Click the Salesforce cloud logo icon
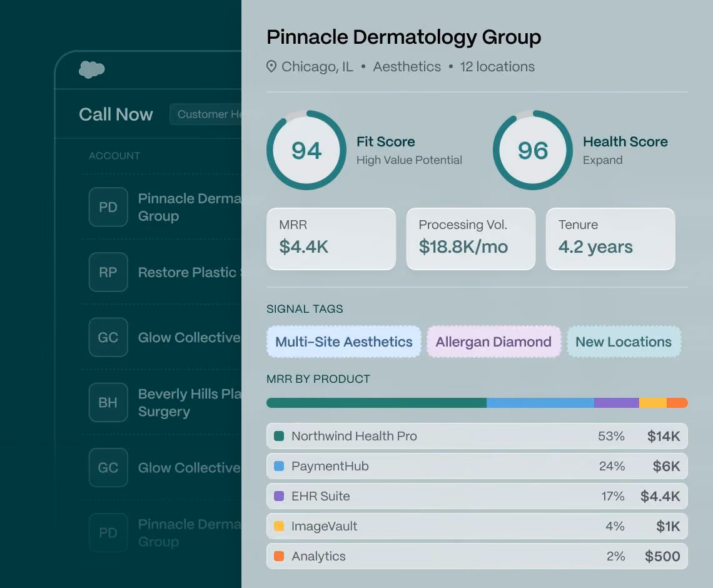This screenshot has width=713, height=588. coord(92,69)
